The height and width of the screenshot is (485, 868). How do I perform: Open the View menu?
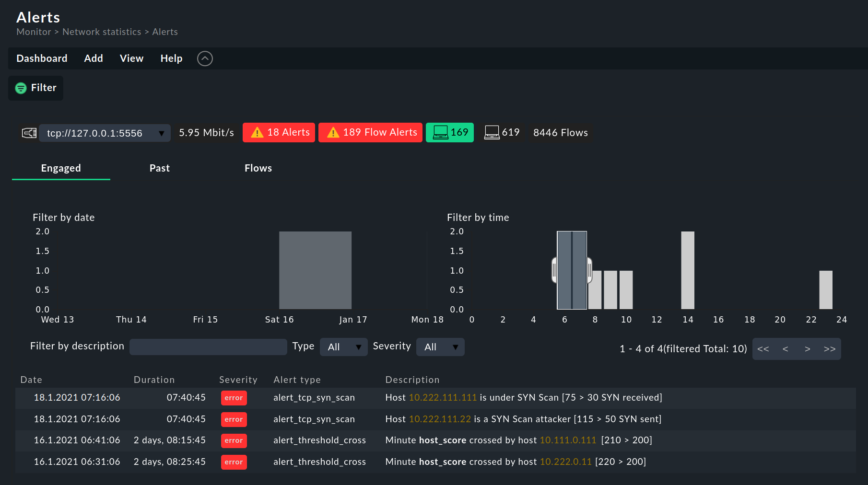pos(131,58)
